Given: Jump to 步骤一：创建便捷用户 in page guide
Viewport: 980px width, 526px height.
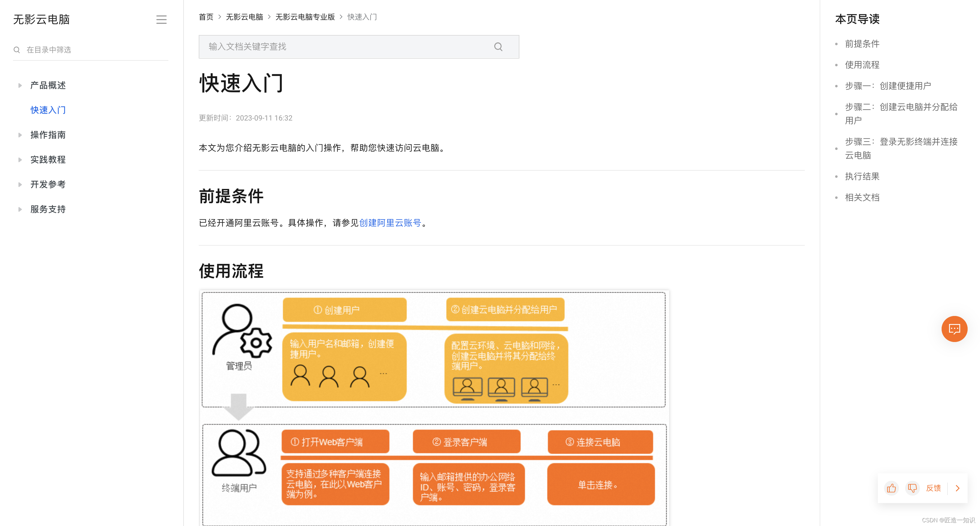Looking at the screenshot, I should [x=887, y=85].
